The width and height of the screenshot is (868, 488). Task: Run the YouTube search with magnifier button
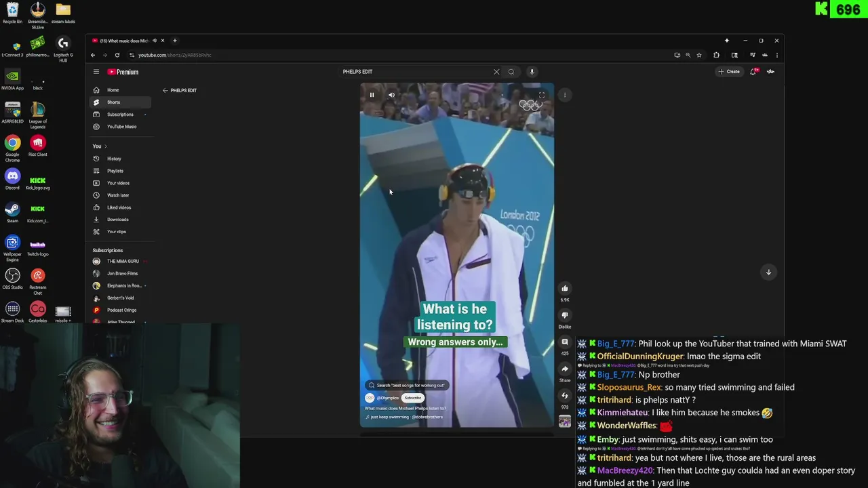point(511,72)
